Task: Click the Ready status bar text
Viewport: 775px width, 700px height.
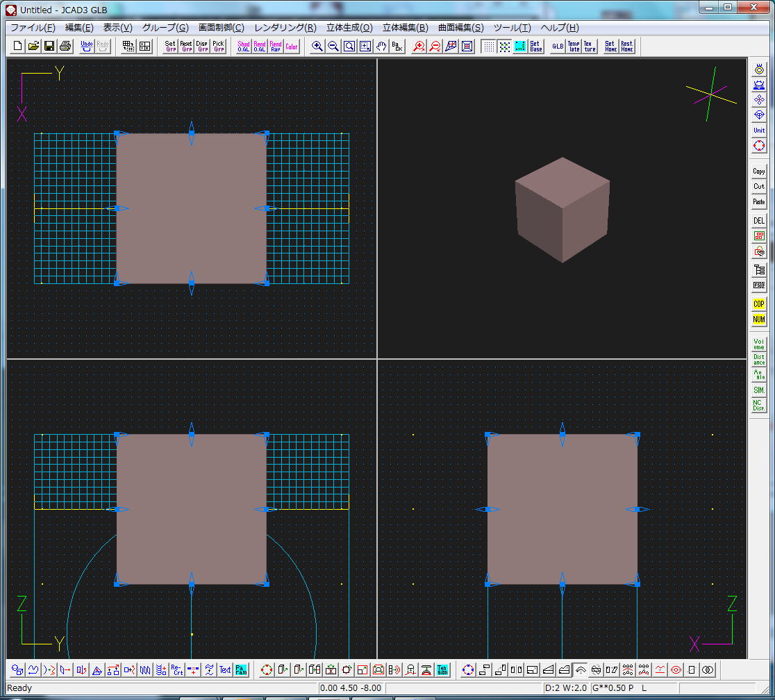Action: (x=19, y=688)
